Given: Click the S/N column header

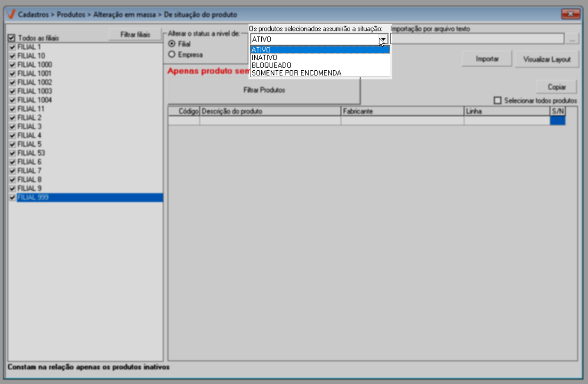Looking at the screenshot, I should coord(557,111).
